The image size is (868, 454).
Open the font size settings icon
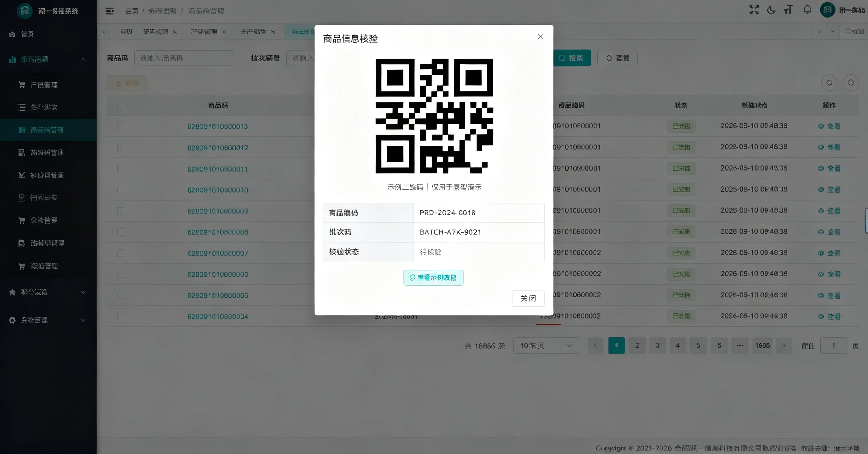pyautogui.click(x=789, y=10)
